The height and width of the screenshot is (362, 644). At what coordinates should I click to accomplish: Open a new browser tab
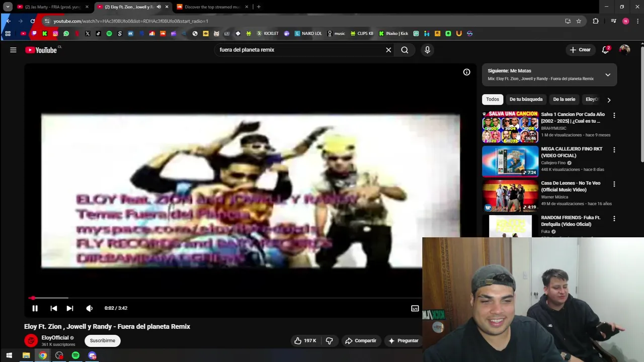(x=259, y=7)
